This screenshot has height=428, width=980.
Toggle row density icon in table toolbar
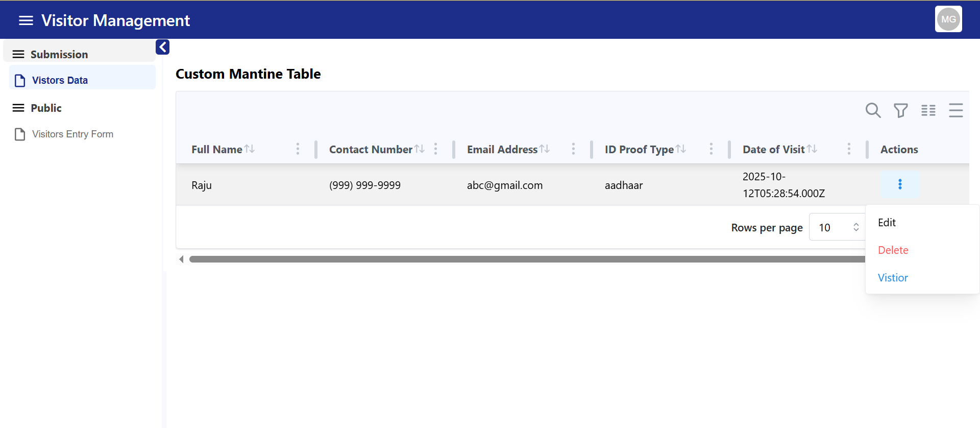point(955,110)
